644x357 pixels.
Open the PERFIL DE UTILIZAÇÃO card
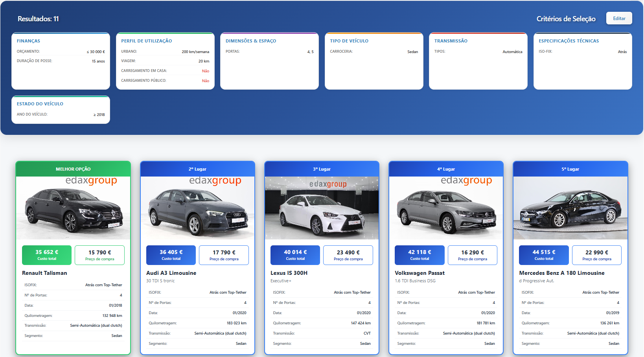pyautogui.click(x=165, y=61)
